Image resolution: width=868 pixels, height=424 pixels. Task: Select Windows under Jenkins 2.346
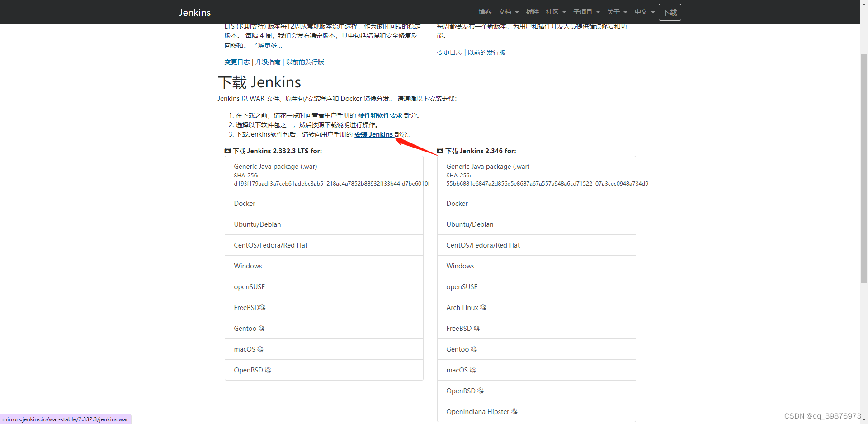point(537,266)
